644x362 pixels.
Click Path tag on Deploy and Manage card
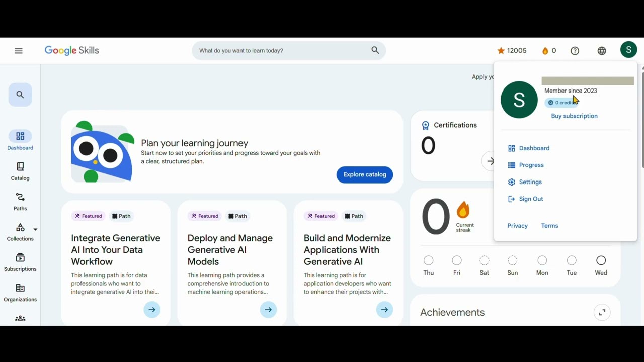click(x=237, y=216)
